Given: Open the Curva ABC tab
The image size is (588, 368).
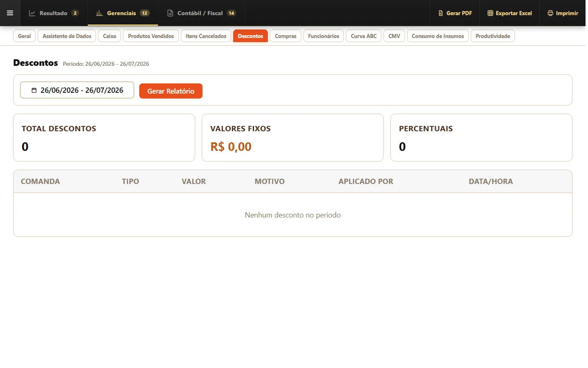Looking at the screenshot, I should (364, 36).
